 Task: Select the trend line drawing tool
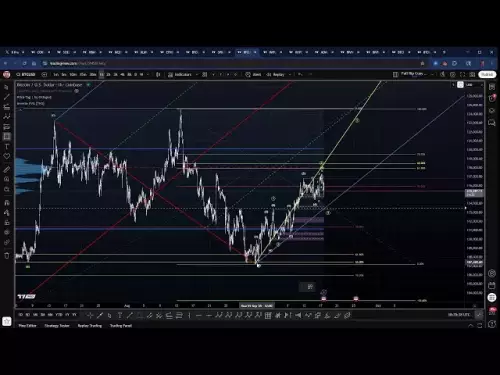pos(6,97)
